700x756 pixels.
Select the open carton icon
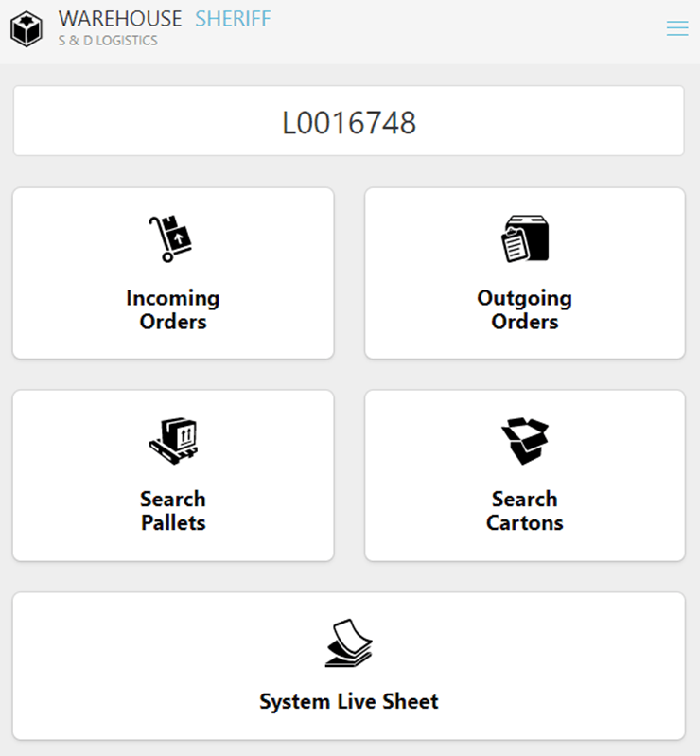tap(524, 441)
